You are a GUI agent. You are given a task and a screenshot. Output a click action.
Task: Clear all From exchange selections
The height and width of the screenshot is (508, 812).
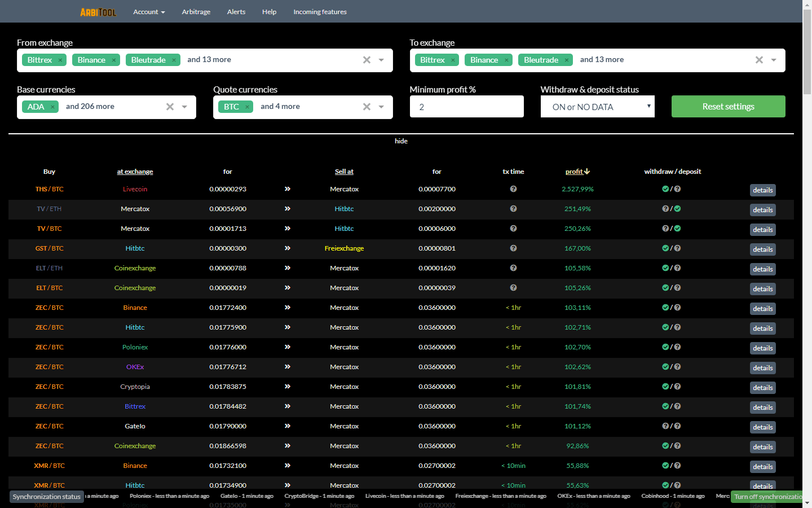click(367, 60)
